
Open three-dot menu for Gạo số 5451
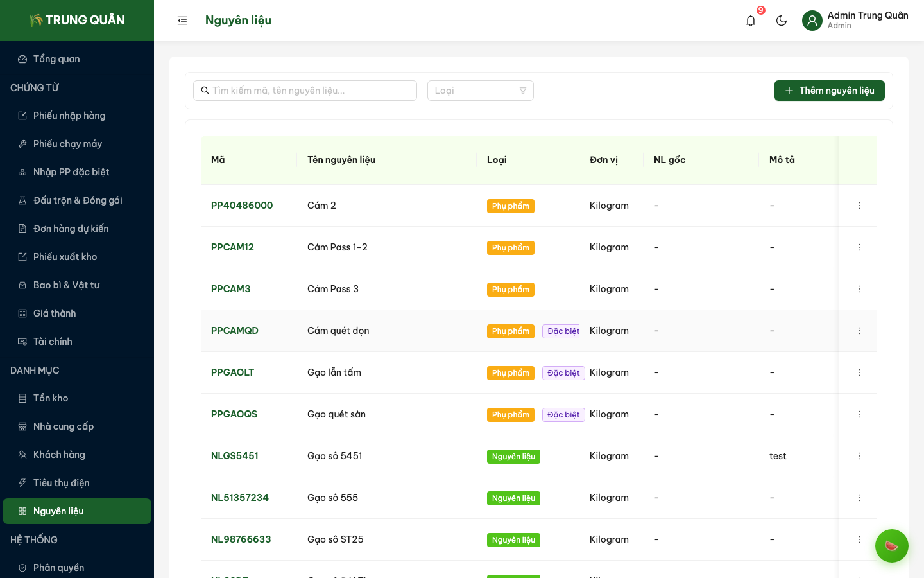859,456
